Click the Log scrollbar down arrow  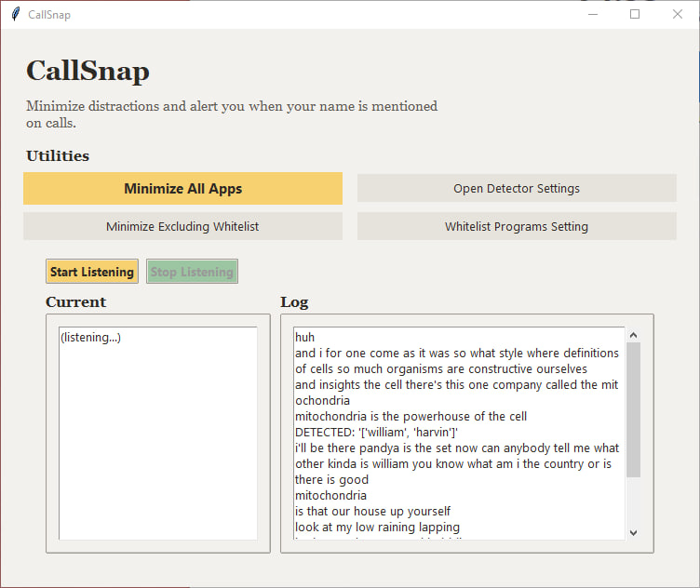pos(633,533)
